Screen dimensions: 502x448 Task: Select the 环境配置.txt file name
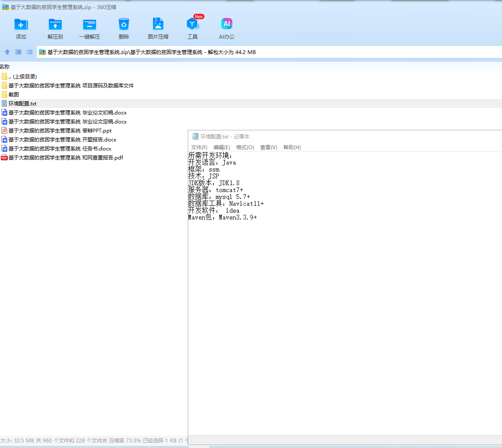(22, 103)
